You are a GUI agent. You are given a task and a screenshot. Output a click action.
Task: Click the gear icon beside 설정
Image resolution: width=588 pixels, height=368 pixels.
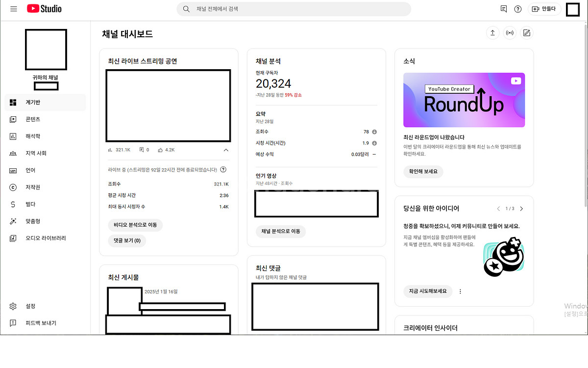pyautogui.click(x=13, y=306)
